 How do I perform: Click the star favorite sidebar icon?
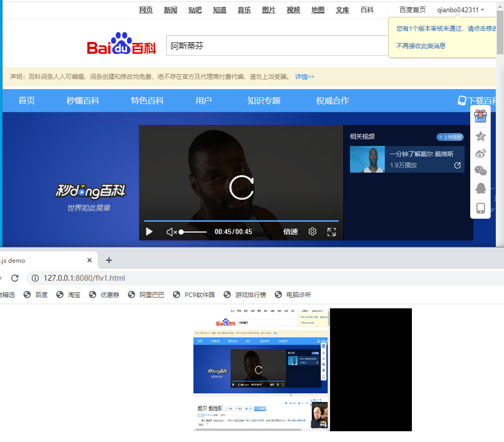[480, 136]
